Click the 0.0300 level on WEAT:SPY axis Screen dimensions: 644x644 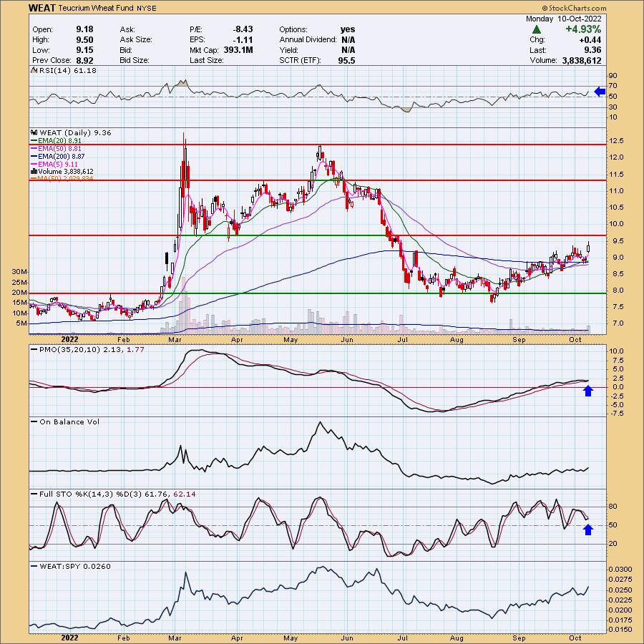[x=620, y=570]
